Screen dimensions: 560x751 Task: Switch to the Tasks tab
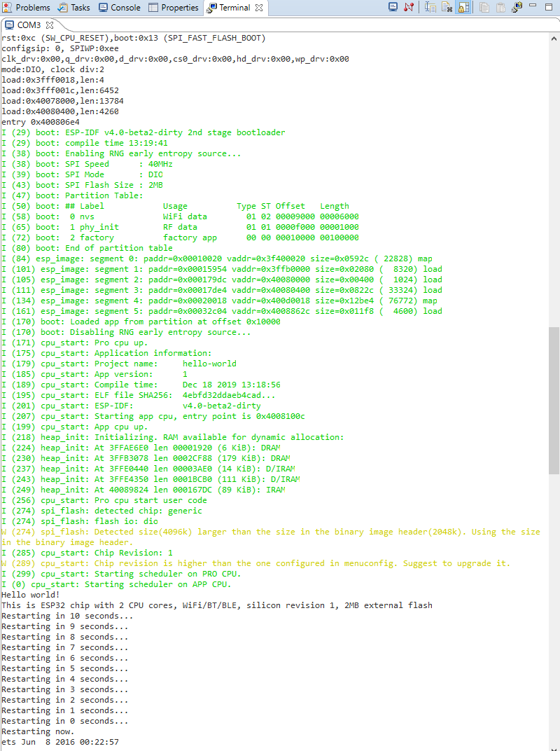coord(73,8)
